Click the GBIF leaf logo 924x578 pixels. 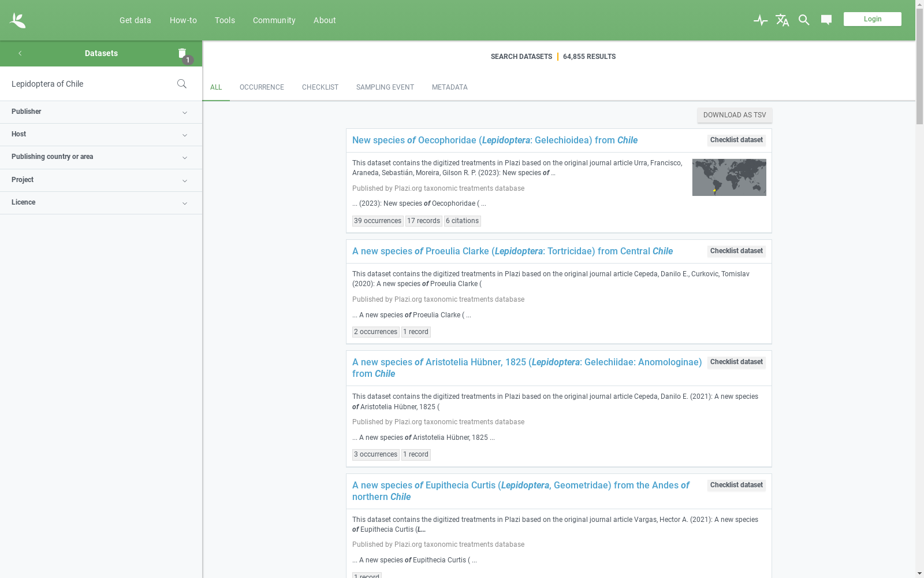click(17, 20)
